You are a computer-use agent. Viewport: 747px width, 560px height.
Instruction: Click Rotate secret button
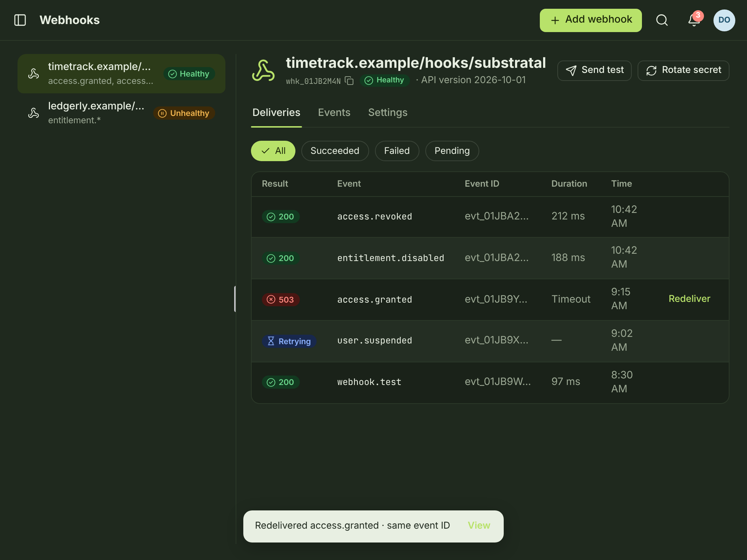point(683,70)
